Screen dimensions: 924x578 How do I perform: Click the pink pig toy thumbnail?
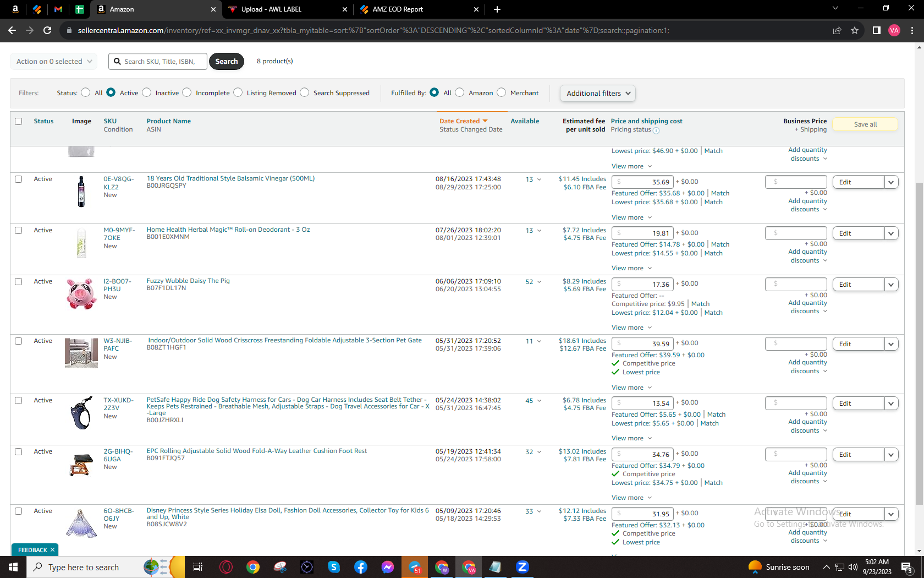point(81,293)
